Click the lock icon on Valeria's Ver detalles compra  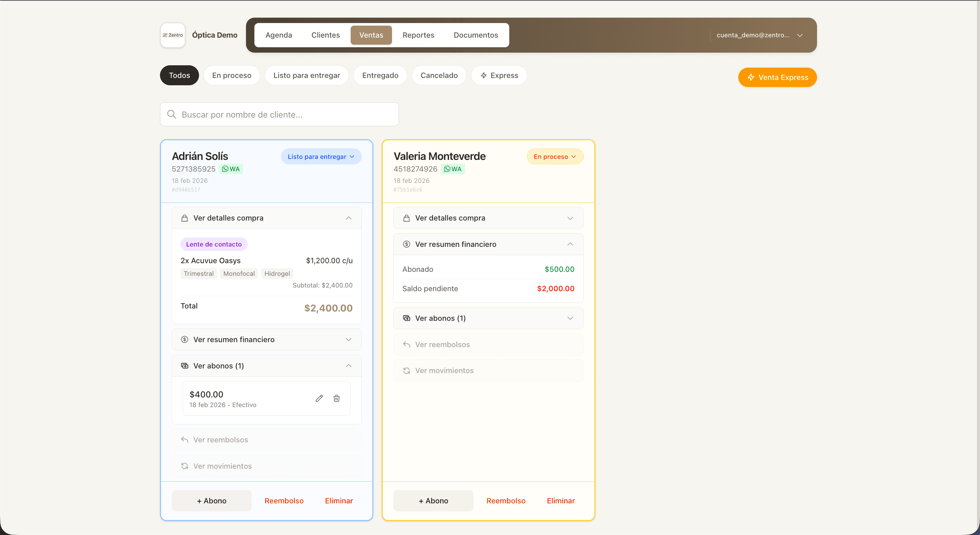pyautogui.click(x=406, y=218)
